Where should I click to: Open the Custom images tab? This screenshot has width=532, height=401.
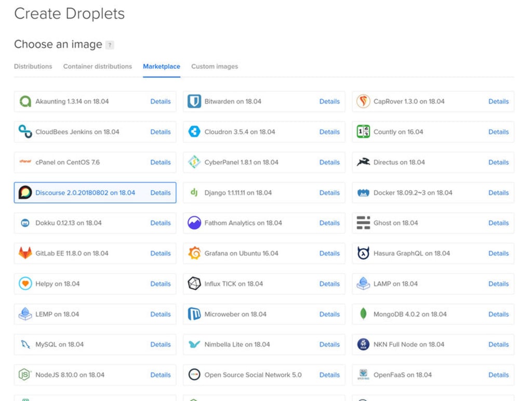coord(215,66)
